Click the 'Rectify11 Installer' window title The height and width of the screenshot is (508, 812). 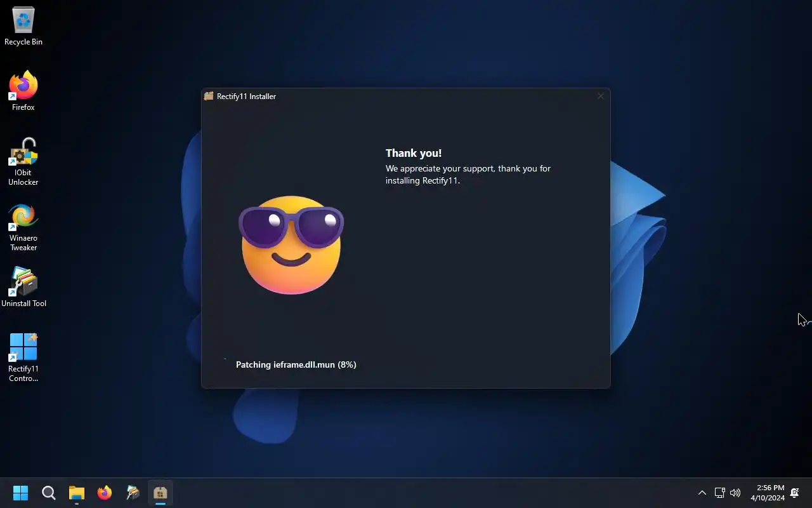click(246, 97)
